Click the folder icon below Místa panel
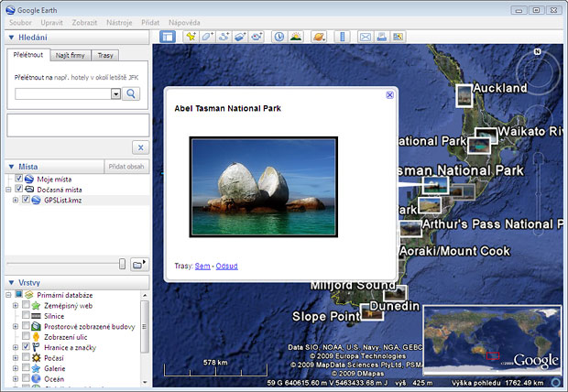The image size is (568, 392). [x=139, y=265]
